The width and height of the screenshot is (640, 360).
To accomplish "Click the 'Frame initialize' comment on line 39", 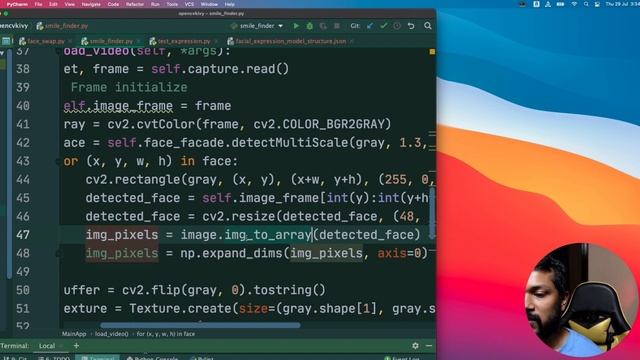I will [x=129, y=87].
